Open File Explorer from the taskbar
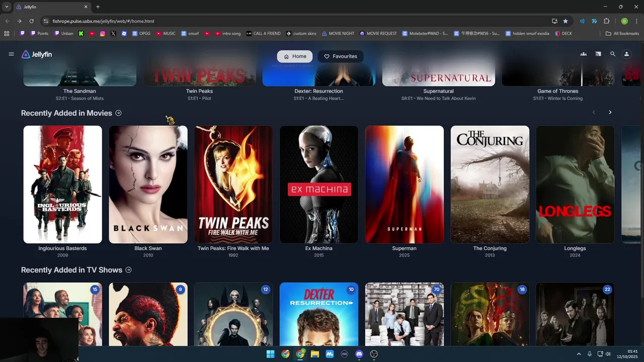The height and width of the screenshot is (362, 644). pos(315,354)
